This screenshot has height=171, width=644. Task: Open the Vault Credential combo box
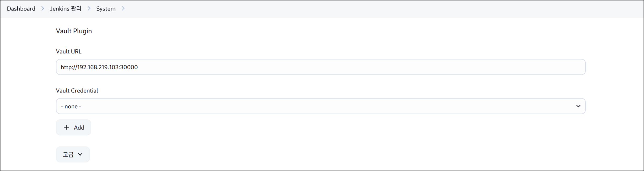pyautogui.click(x=321, y=106)
